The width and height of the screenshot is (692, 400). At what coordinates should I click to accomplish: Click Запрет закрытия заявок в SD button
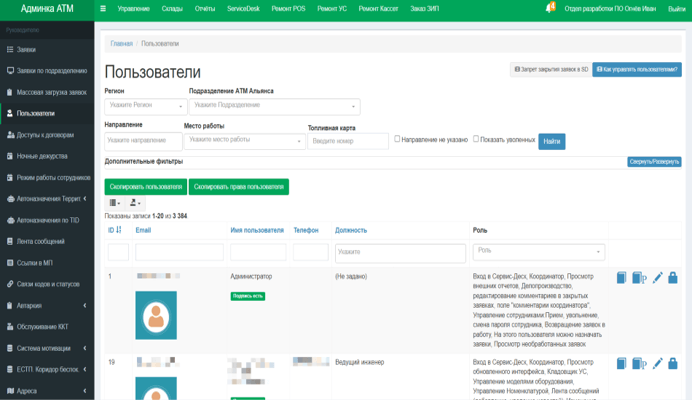pyautogui.click(x=551, y=69)
